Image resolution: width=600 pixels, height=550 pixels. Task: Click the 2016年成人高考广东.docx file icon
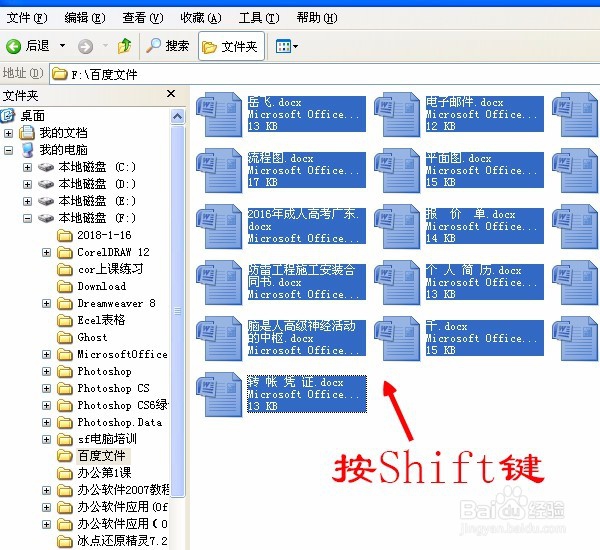[219, 227]
